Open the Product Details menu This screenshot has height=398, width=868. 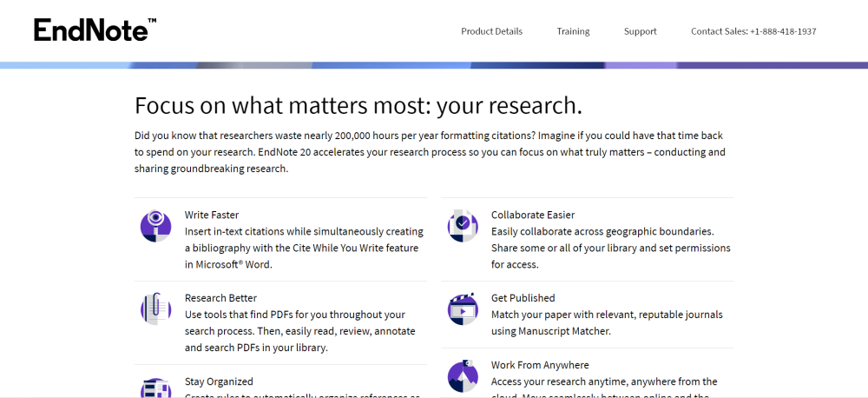(x=491, y=31)
